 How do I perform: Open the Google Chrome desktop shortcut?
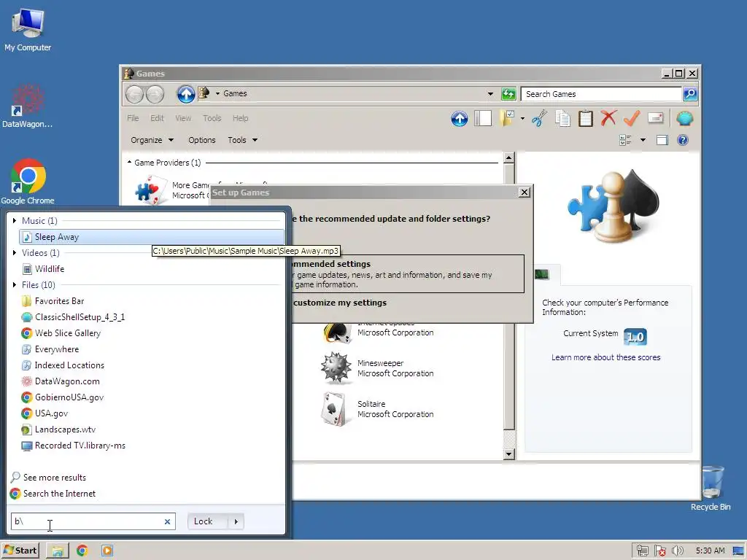[28, 182]
